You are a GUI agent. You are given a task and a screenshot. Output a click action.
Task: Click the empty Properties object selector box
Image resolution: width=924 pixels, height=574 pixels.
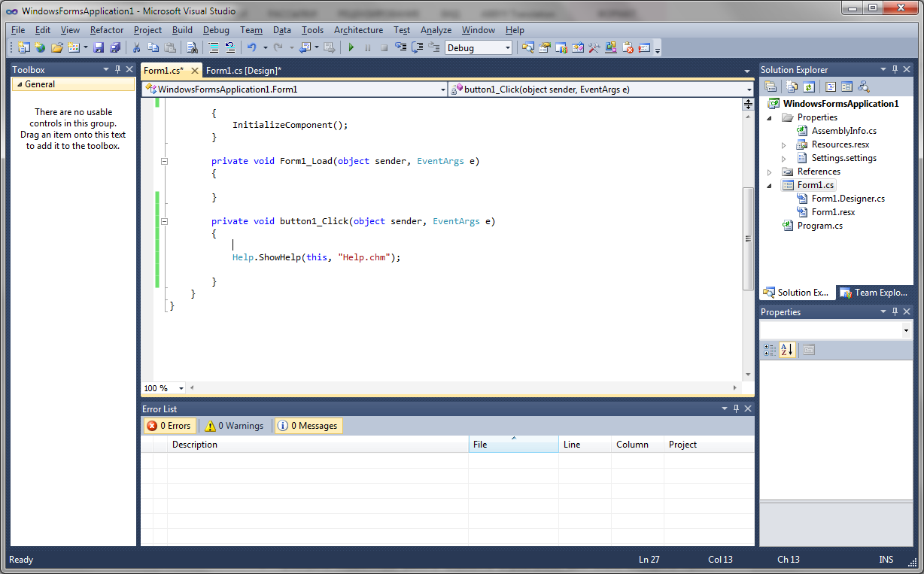pyautogui.click(x=836, y=330)
